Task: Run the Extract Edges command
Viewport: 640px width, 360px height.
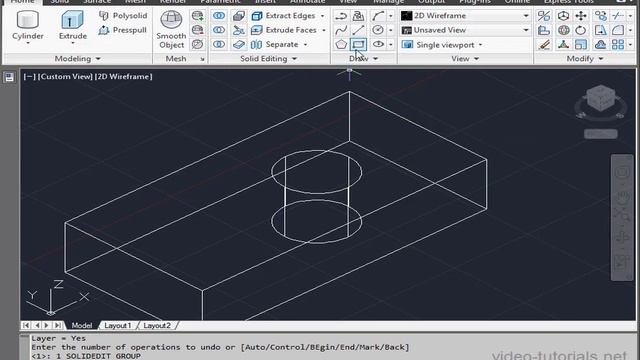Action: click(283, 16)
